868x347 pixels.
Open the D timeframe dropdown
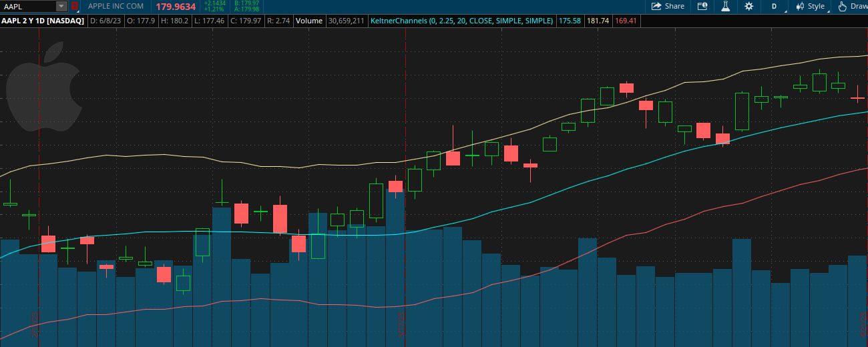(x=775, y=6)
